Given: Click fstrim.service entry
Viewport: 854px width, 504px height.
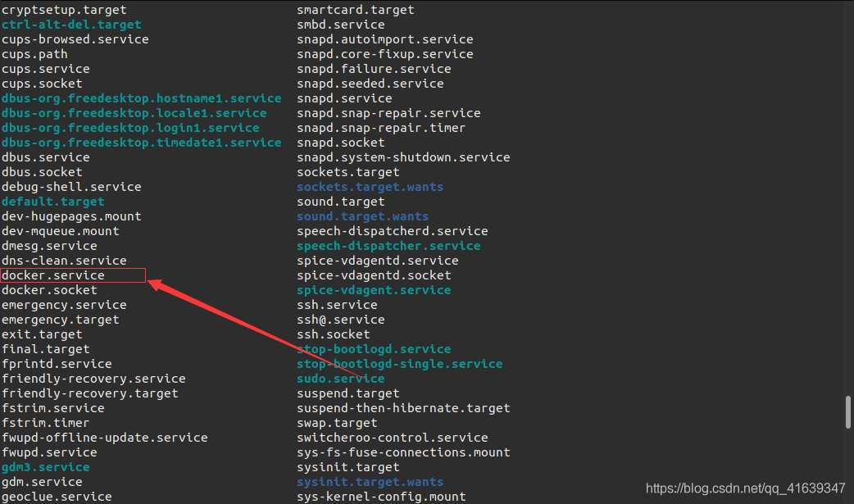Looking at the screenshot, I should [x=52, y=407].
